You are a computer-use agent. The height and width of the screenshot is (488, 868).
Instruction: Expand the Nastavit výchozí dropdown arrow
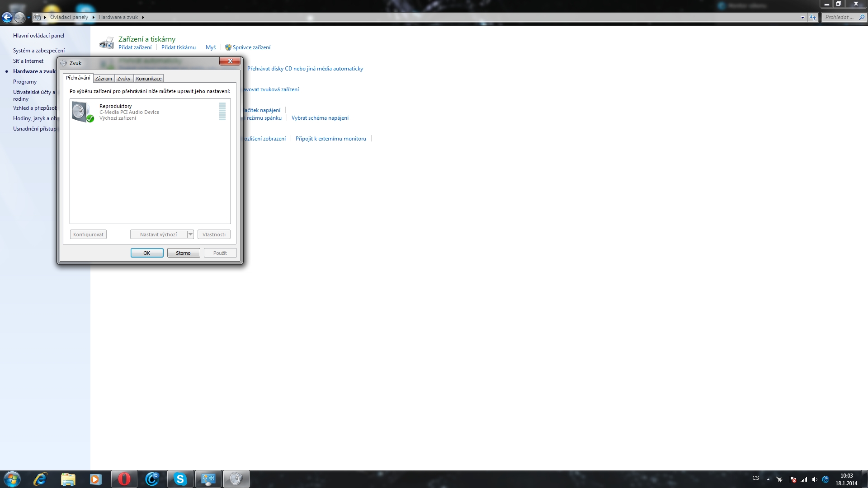[190, 235]
